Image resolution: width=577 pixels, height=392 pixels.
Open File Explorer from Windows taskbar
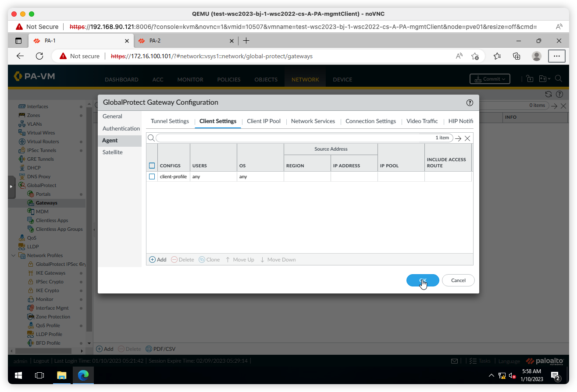pos(61,375)
